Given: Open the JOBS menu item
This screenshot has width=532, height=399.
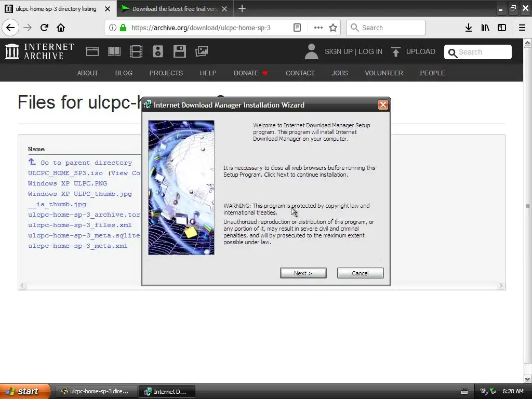Looking at the screenshot, I should pos(340,73).
